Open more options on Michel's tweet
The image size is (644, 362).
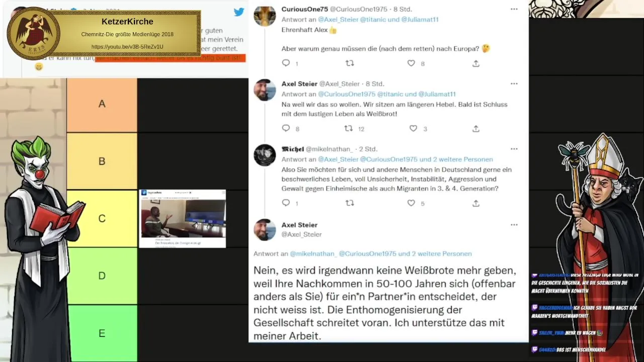click(x=514, y=149)
